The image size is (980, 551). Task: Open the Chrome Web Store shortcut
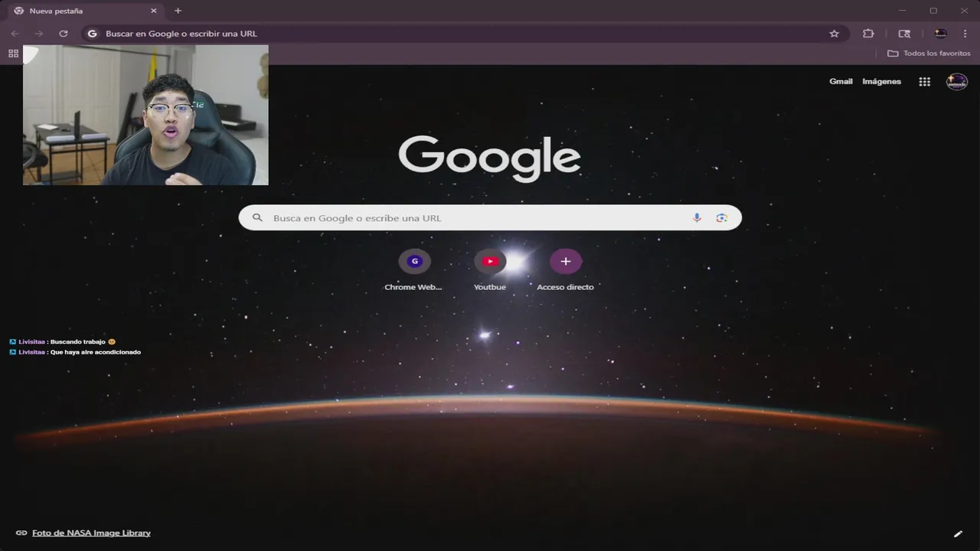[x=414, y=270]
